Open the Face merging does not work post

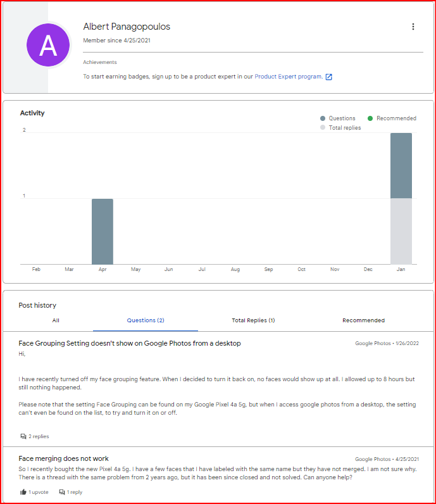pos(63,458)
